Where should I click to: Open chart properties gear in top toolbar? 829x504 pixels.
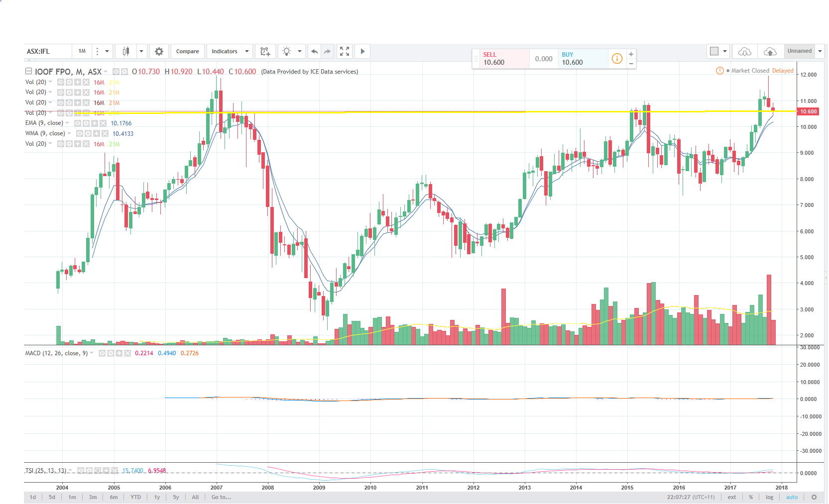pos(159,51)
